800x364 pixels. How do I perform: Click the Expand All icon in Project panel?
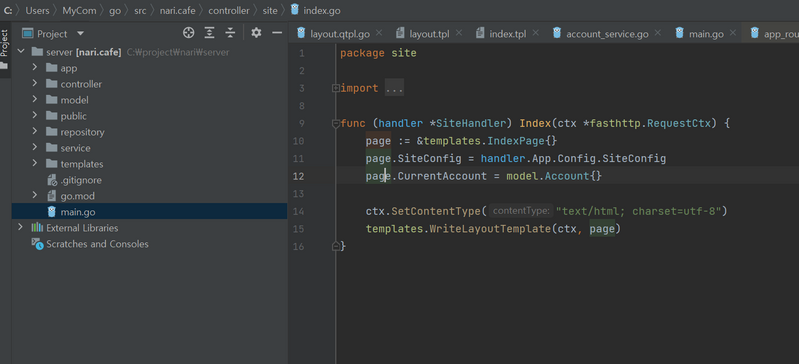pos(210,33)
